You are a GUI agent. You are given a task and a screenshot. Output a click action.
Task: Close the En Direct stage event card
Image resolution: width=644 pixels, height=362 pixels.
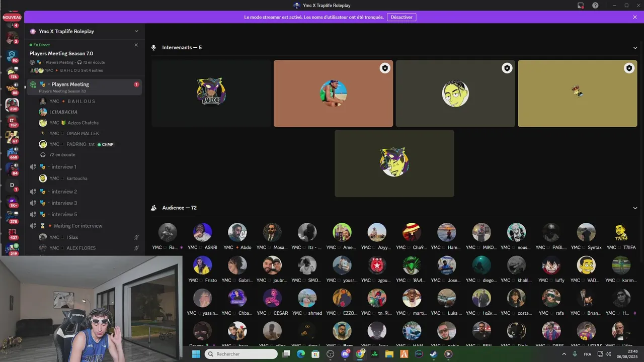tap(136, 45)
